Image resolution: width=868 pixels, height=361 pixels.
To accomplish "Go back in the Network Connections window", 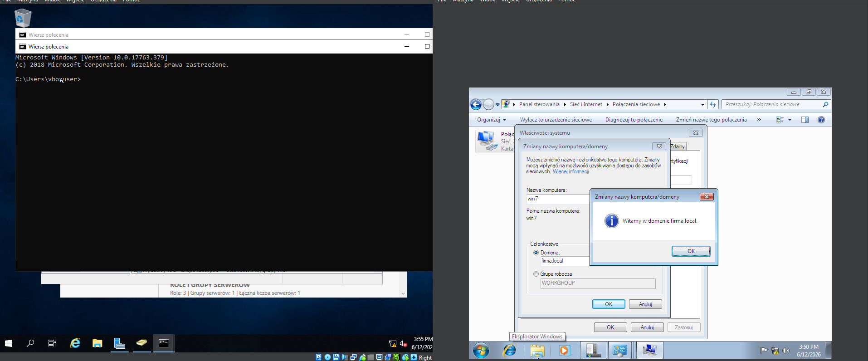I will tap(476, 105).
